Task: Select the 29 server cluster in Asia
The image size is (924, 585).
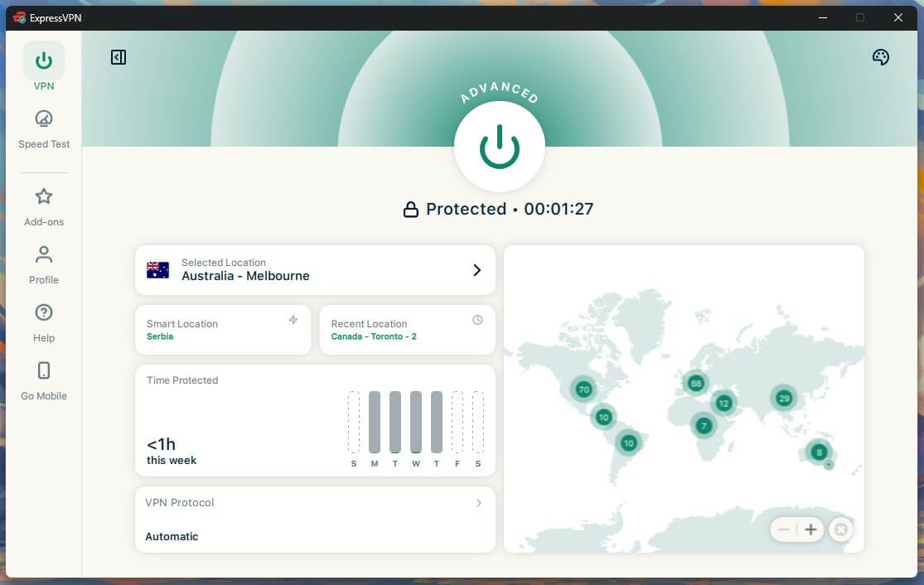Action: (784, 399)
